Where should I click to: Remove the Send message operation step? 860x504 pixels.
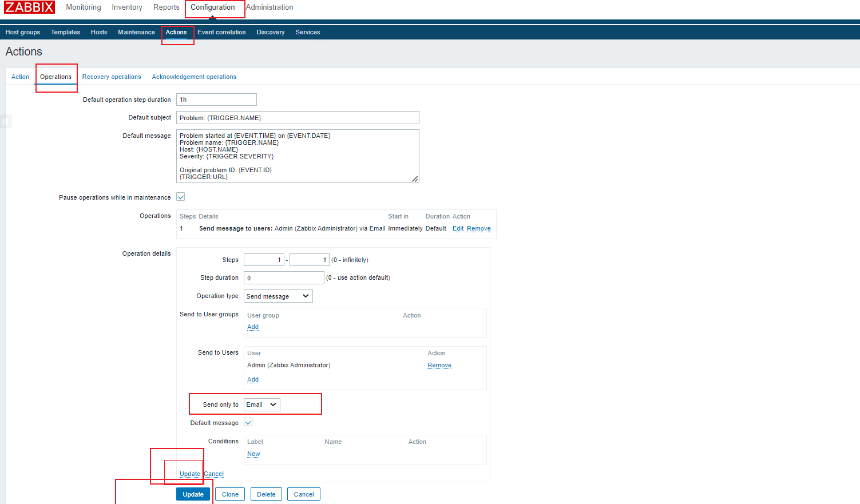click(x=479, y=228)
